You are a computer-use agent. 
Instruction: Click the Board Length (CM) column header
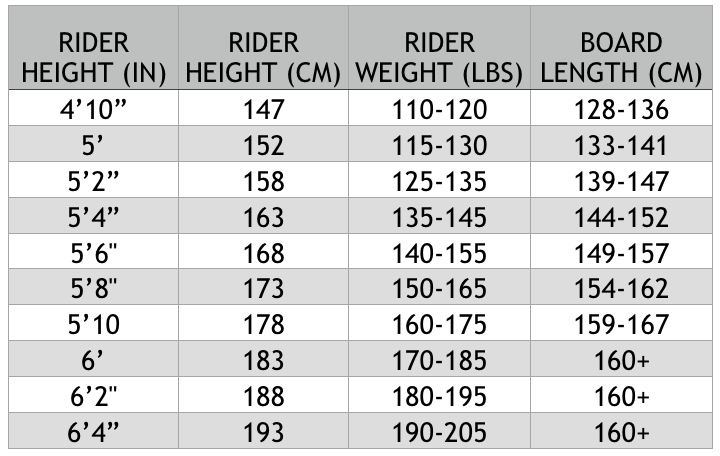click(x=621, y=48)
